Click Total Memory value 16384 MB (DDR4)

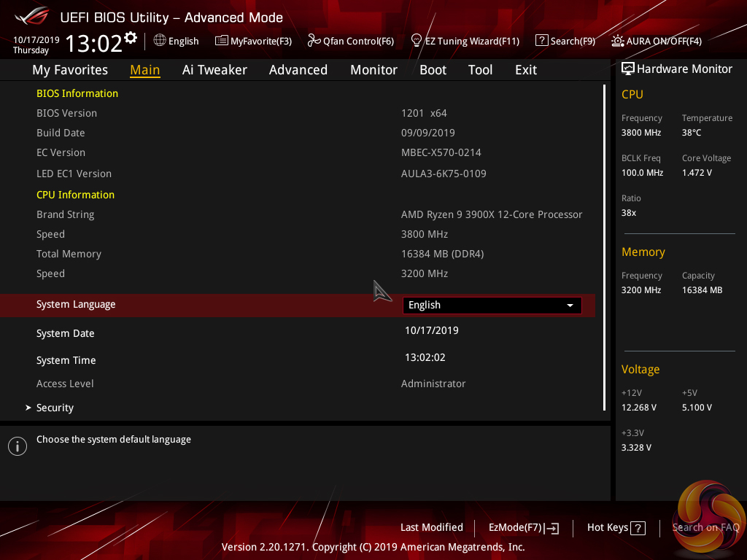[x=443, y=254]
